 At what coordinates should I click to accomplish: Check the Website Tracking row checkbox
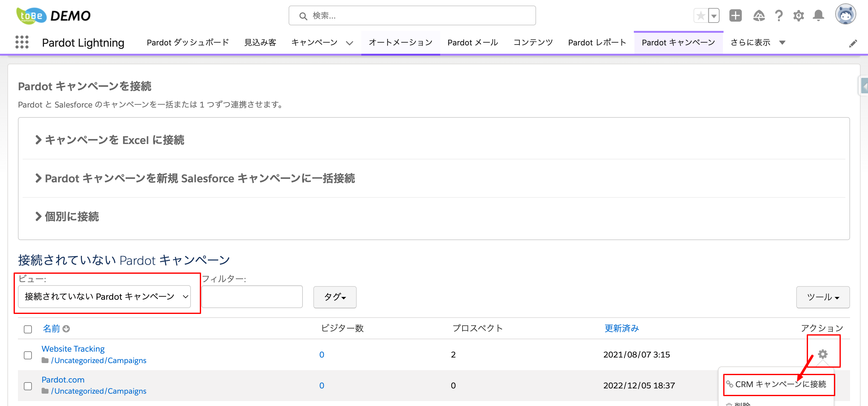[28, 355]
